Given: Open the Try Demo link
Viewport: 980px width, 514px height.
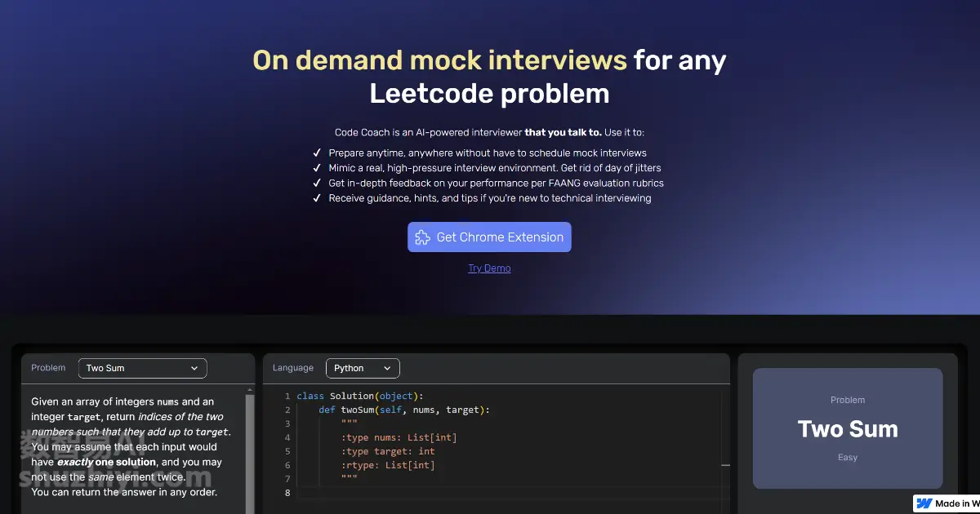Looking at the screenshot, I should click(489, 268).
